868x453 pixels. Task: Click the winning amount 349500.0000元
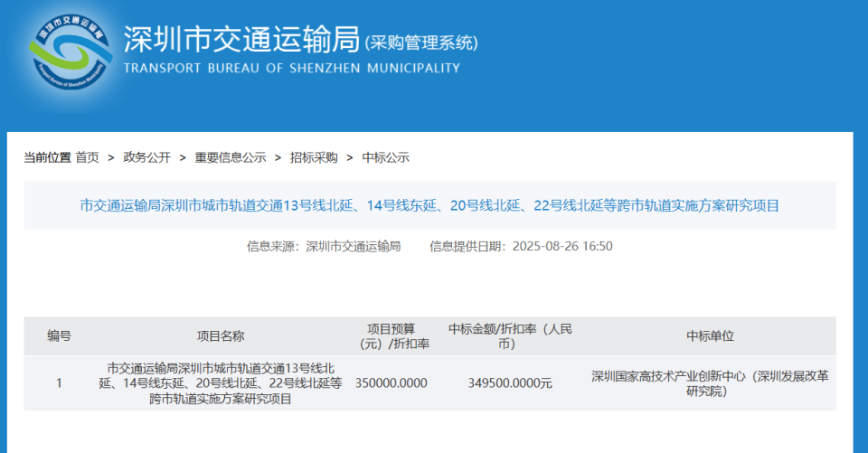510,383
